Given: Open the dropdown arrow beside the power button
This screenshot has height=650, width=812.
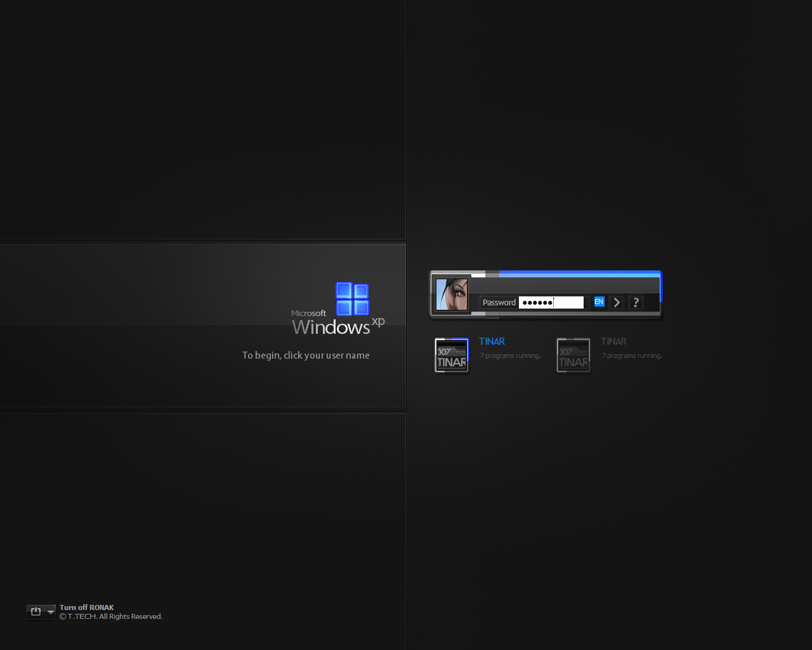Looking at the screenshot, I should pyautogui.click(x=51, y=612).
